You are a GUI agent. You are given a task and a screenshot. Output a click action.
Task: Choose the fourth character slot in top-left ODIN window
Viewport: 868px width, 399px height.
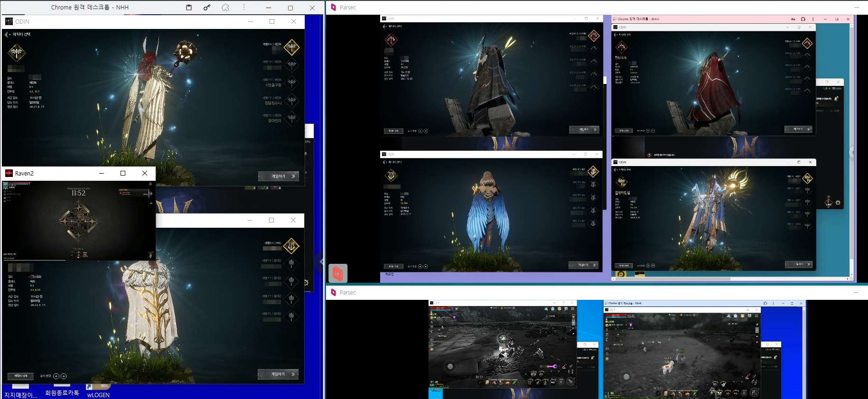coord(292,100)
